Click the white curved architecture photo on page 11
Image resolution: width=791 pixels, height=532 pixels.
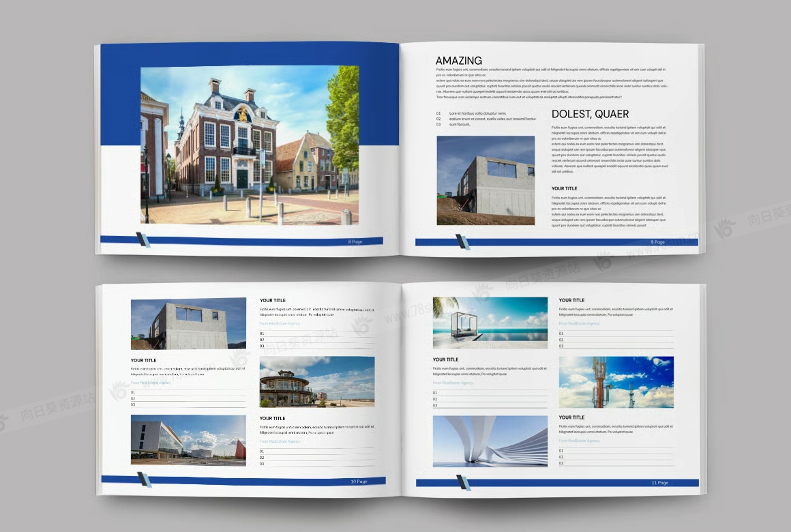pyautogui.click(x=490, y=441)
